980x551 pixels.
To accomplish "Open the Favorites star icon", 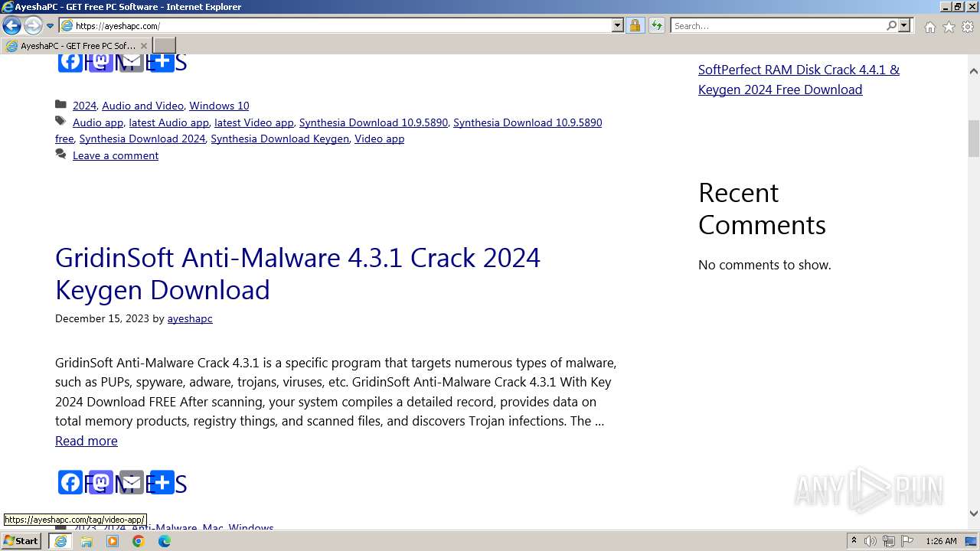I will point(949,27).
